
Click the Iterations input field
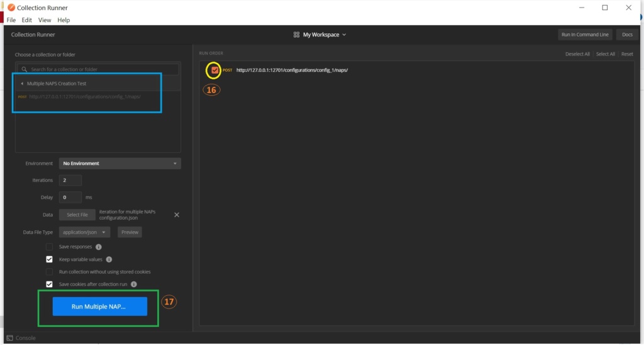pyautogui.click(x=70, y=180)
